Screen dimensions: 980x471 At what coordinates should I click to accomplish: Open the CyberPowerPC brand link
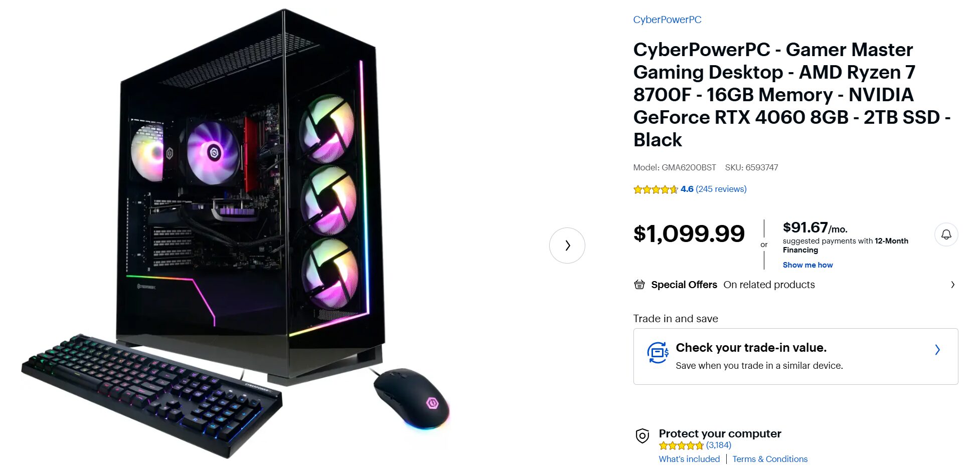(667, 20)
